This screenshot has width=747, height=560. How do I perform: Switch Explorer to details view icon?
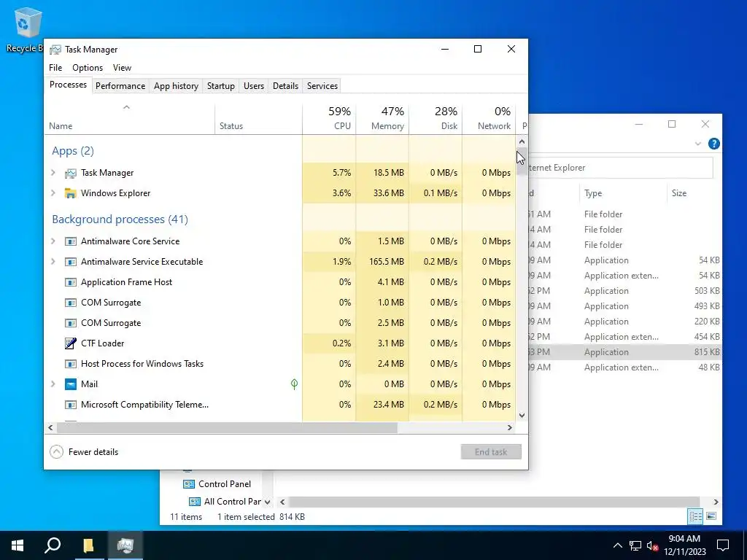(x=695, y=516)
